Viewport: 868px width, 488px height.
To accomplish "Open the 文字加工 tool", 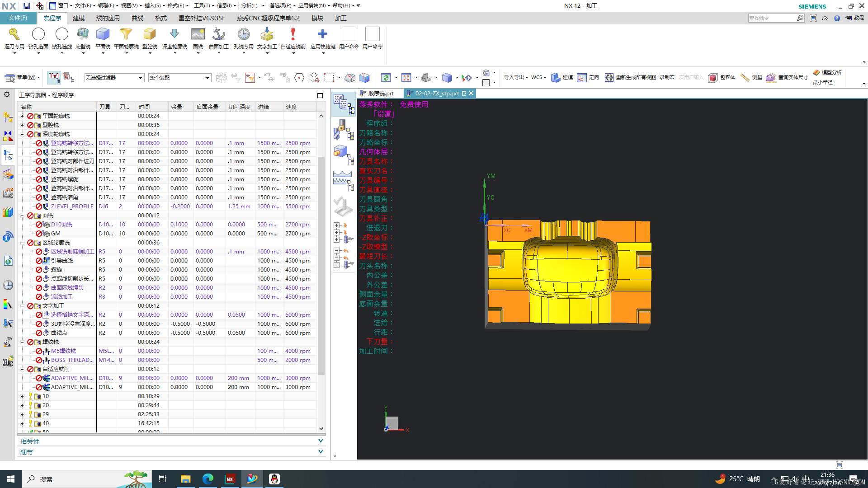I will [x=267, y=34].
